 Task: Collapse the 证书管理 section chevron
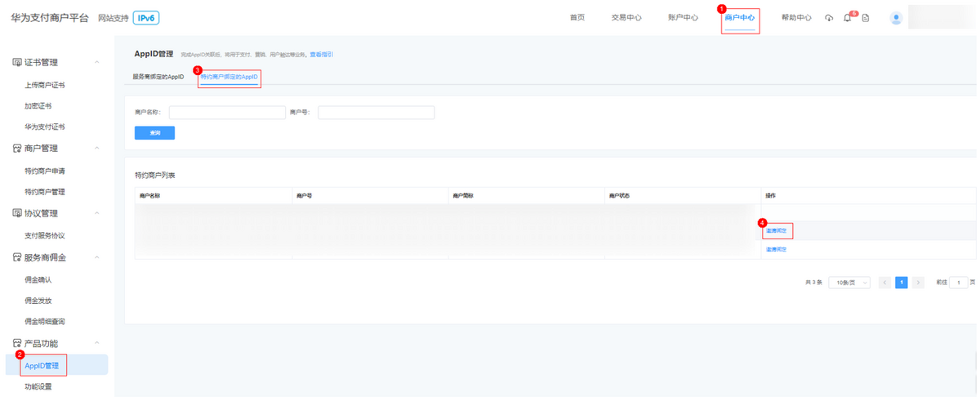97,62
